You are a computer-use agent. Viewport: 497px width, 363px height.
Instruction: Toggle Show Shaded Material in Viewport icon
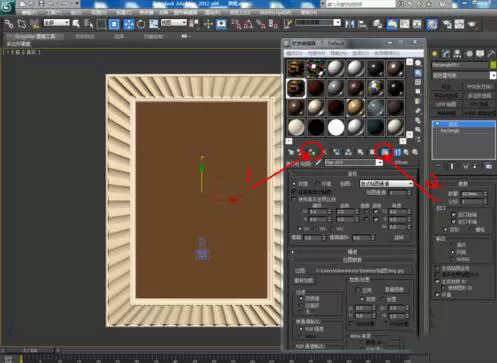385,152
